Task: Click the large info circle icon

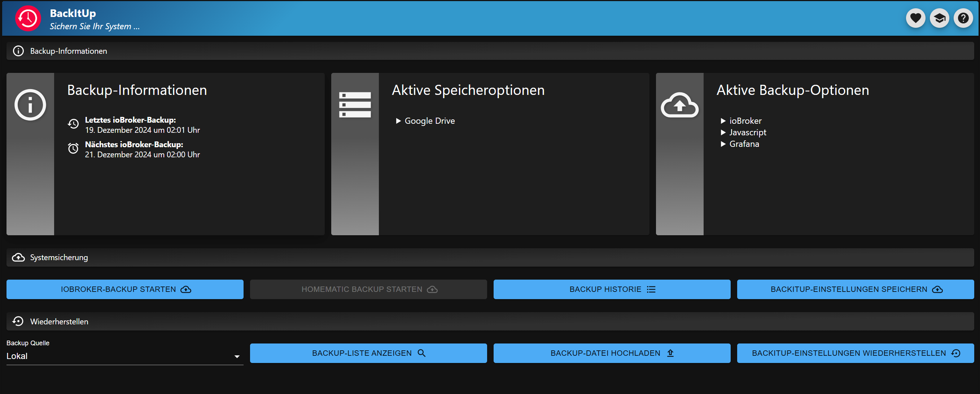Action: tap(30, 105)
